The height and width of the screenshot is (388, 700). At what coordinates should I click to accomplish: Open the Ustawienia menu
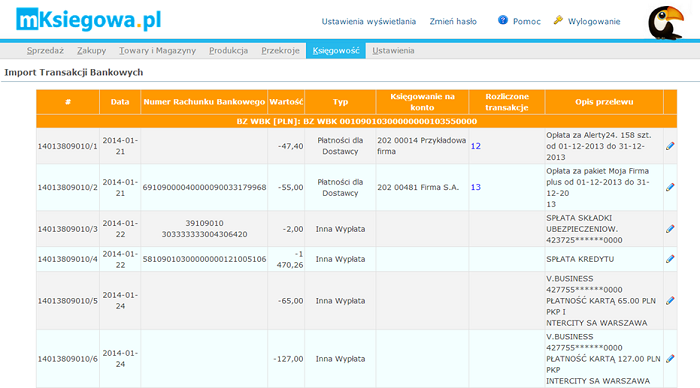click(393, 50)
